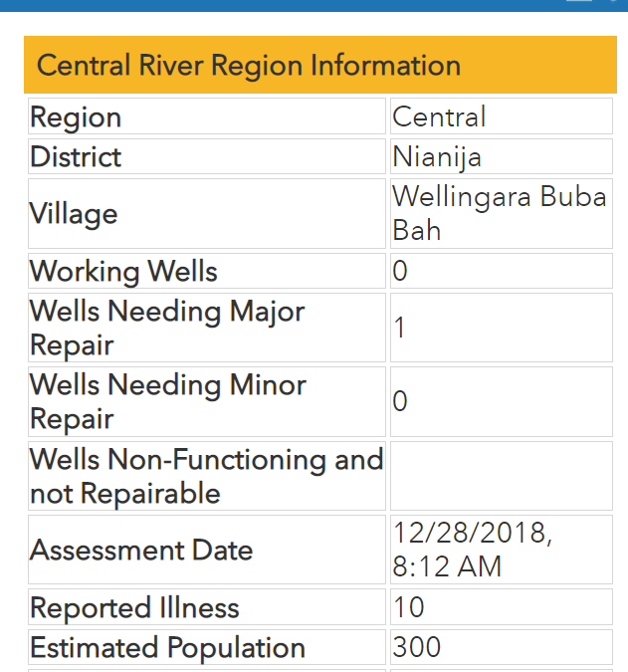The height and width of the screenshot is (672, 628).
Task: Select the District label cell
Action: (207, 156)
